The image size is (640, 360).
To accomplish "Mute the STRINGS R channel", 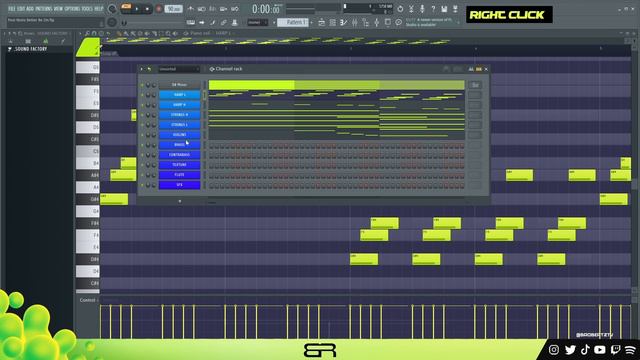I will point(142,115).
